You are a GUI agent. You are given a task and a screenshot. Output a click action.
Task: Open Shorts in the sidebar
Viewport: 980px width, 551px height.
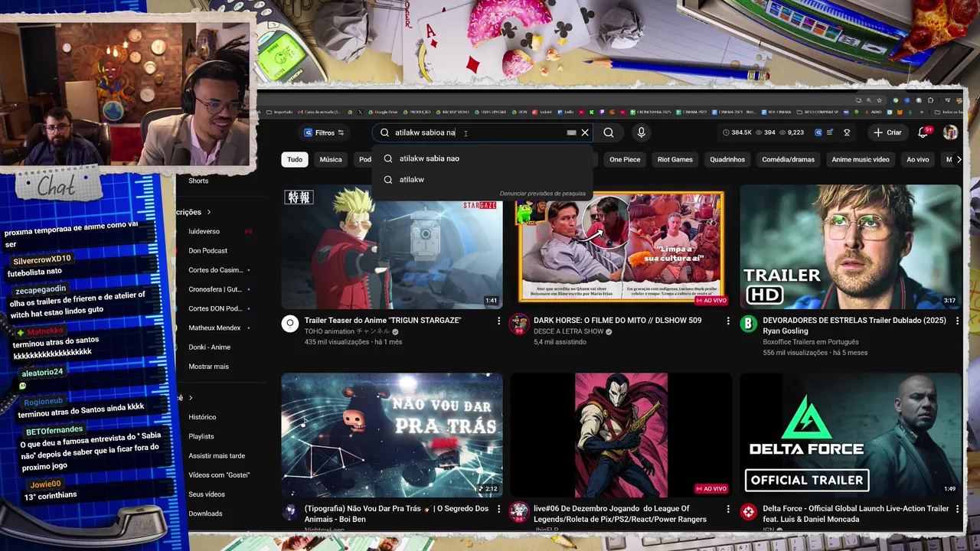pyautogui.click(x=198, y=181)
